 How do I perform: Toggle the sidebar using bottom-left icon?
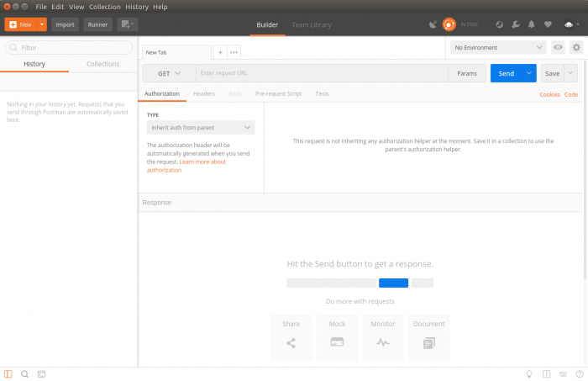8,373
